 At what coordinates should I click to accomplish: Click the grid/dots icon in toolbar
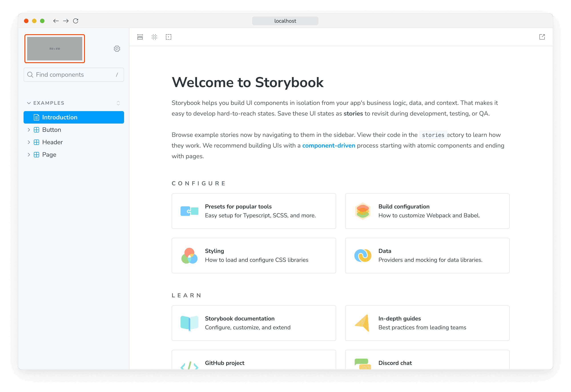click(x=154, y=37)
